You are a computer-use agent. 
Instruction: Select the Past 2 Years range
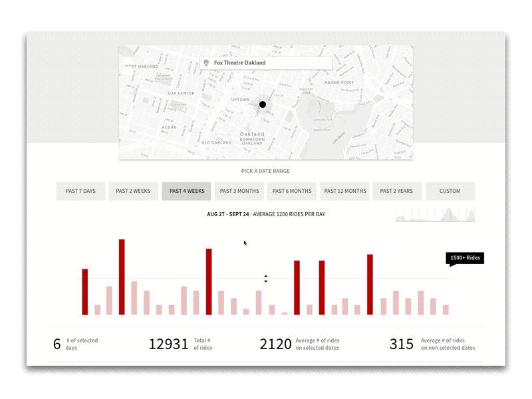coord(397,191)
